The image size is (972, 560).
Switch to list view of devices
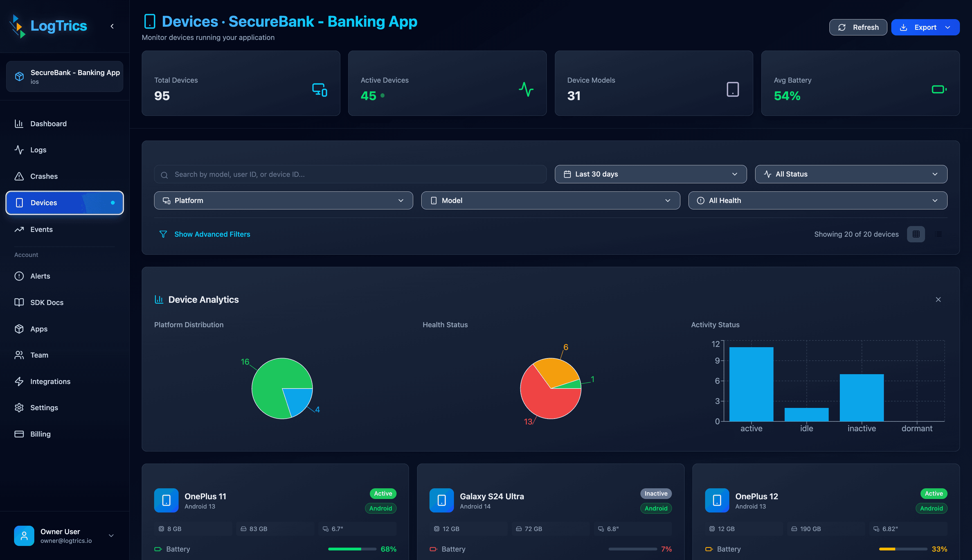click(938, 234)
